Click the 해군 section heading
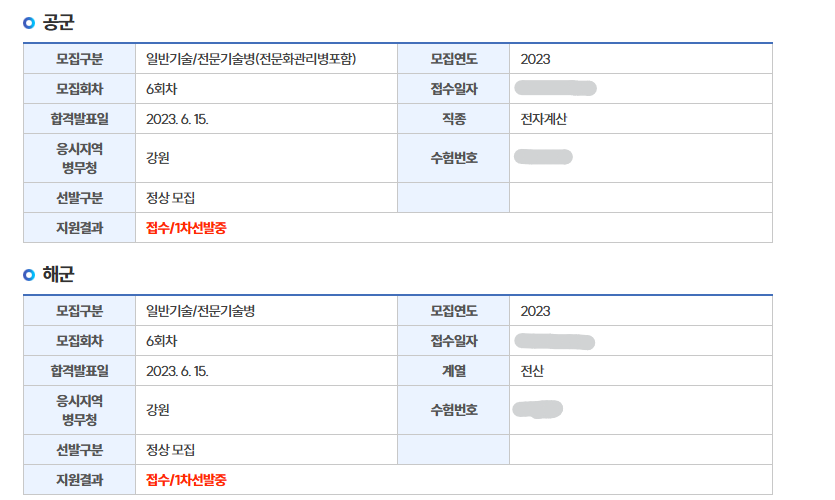Screen dimensions: 835x500 coord(58,274)
